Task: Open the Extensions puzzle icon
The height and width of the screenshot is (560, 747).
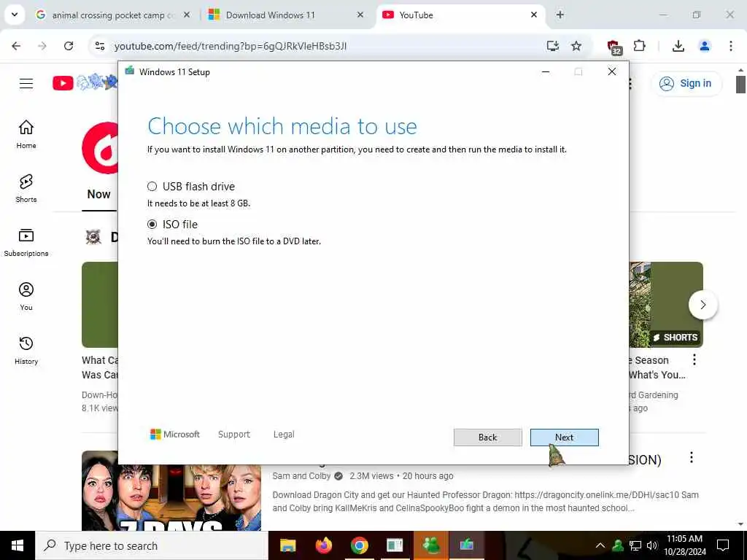Action: pos(639,46)
